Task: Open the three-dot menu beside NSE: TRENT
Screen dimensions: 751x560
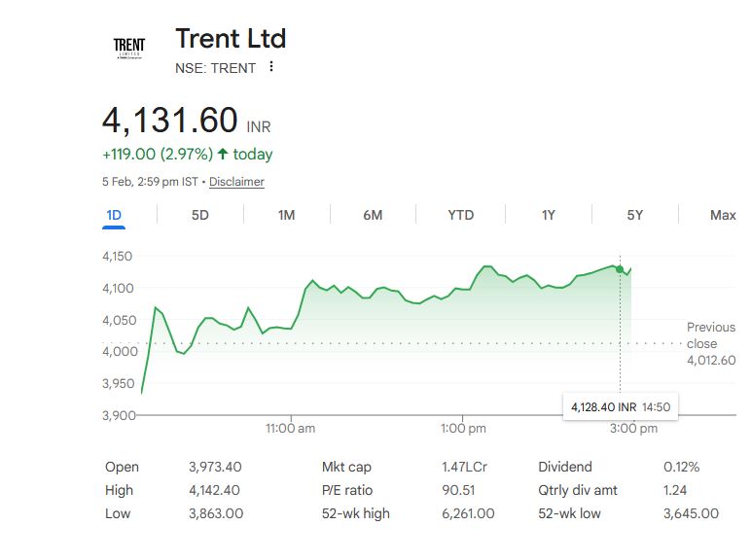Action: point(271,67)
